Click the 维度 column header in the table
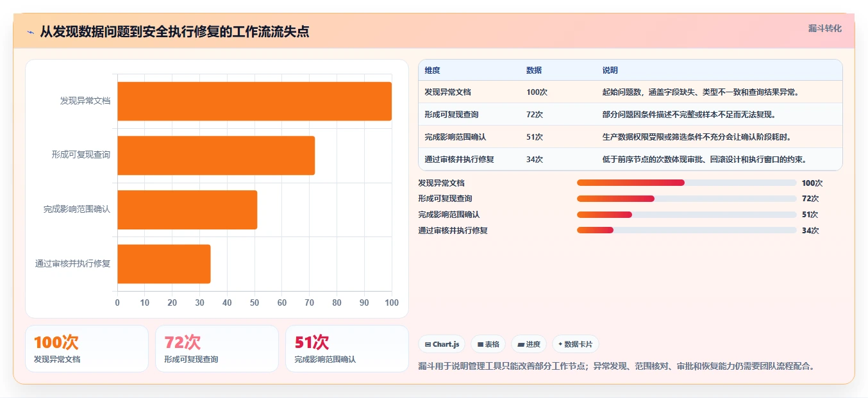This screenshot has height=398, width=868. pos(432,70)
